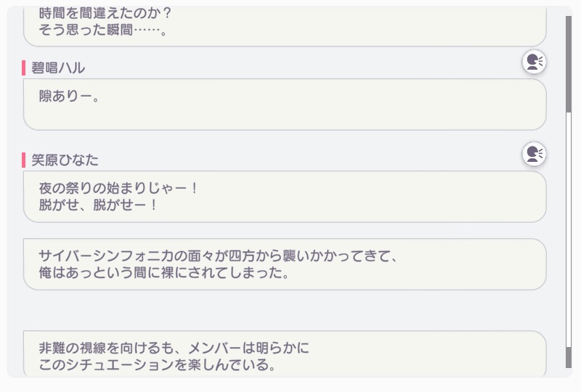Select the speaker name 碧唱ハル
Viewport: 581px width, 392px height.
click(x=58, y=68)
